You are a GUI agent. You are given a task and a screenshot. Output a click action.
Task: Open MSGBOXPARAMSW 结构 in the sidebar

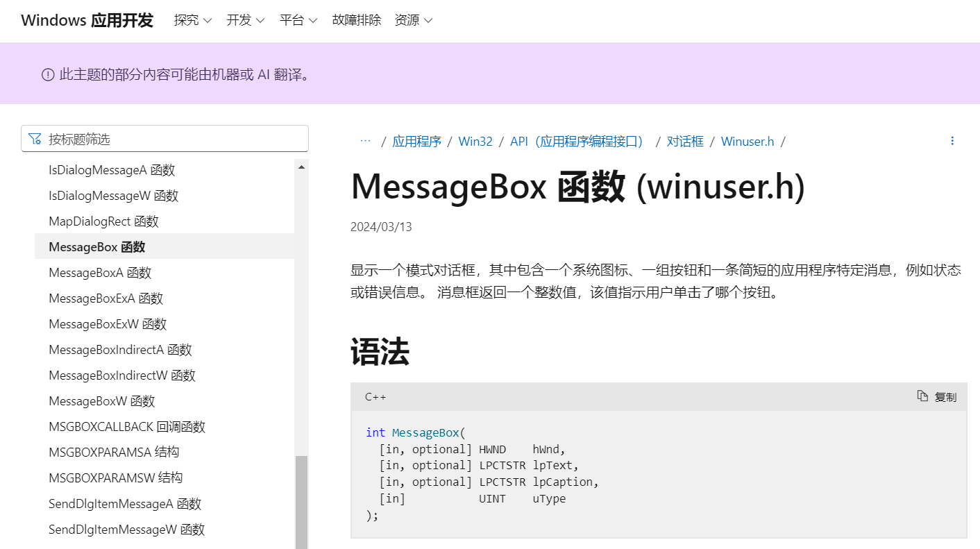pyautogui.click(x=116, y=478)
